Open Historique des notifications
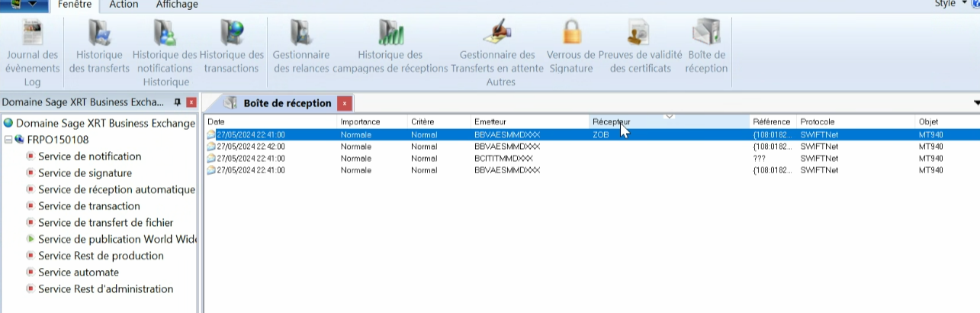Image resolution: width=980 pixels, height=313 pixels. point(165,34)
